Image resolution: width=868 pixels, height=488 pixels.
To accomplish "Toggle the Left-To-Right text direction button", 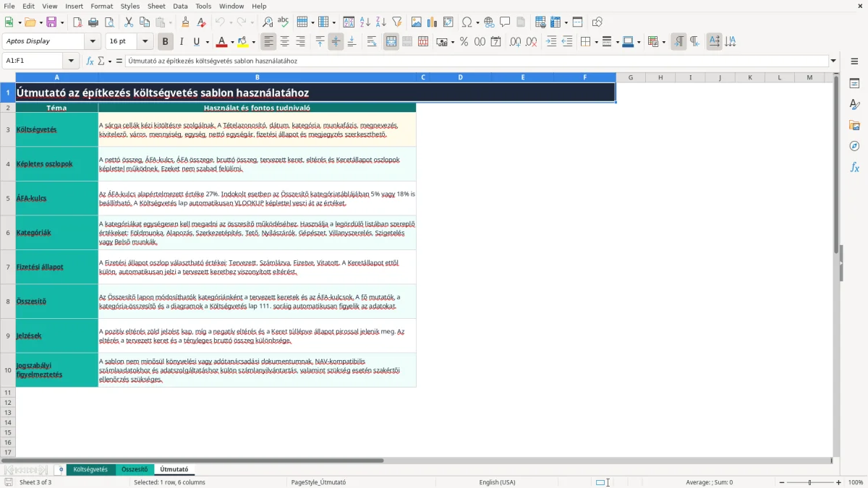I will 678,42.
